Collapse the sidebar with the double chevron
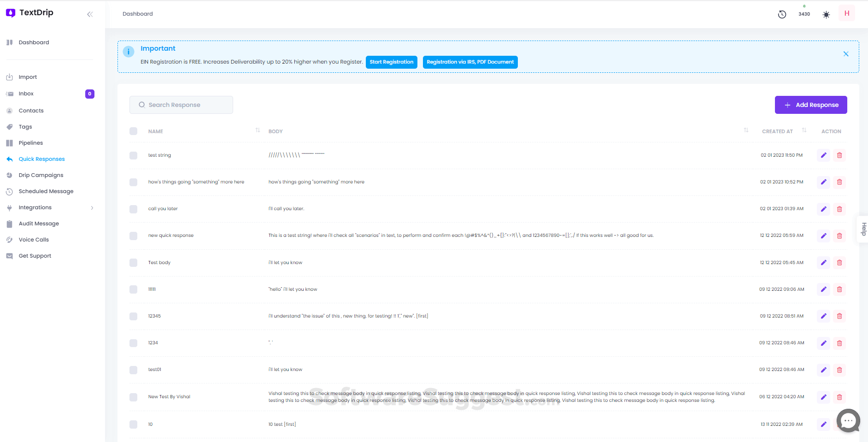This screenshot has height=442, width=868. tap(90, 14)
